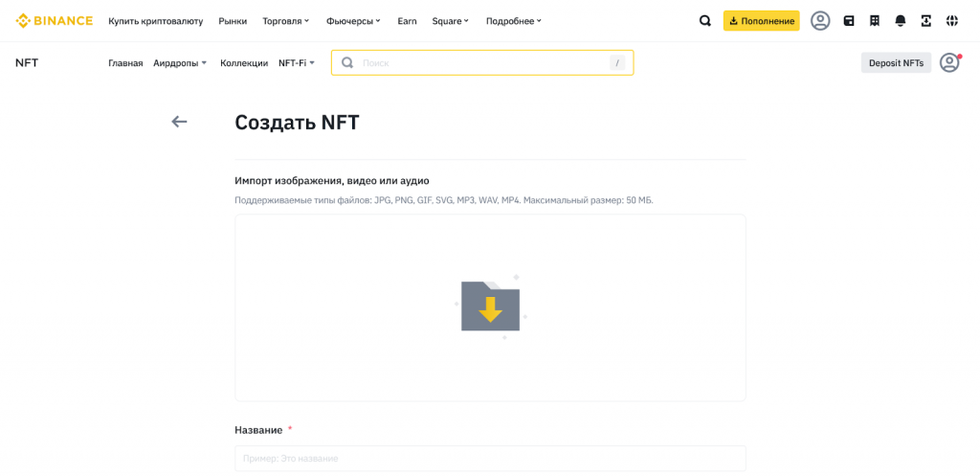Expand the Фьючерсы dropdown menu
This screenshot has width=980, height=476.
click(353, 21)
